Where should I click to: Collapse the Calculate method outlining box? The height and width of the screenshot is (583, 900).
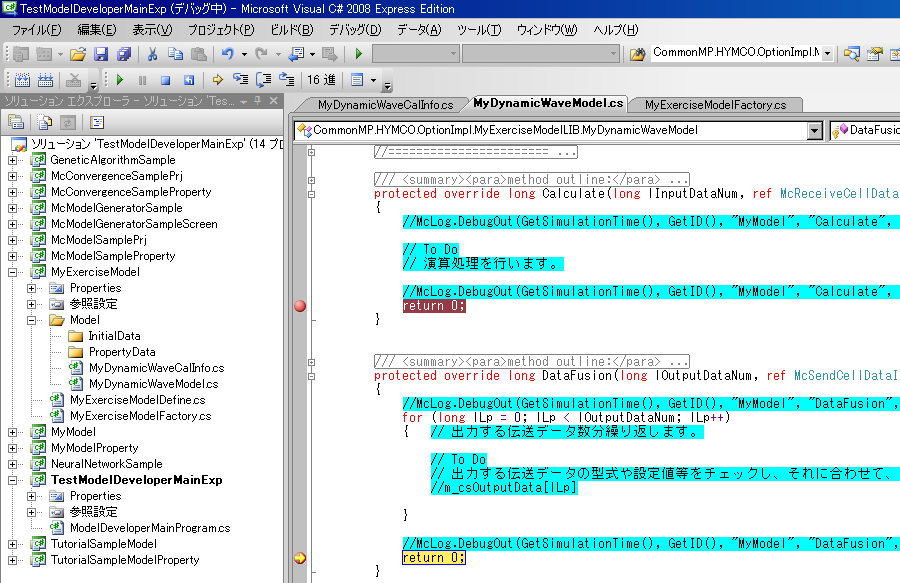pos(312,194)
